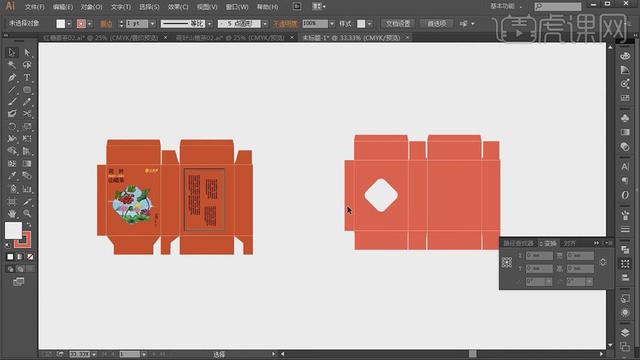Viewport: 640px width, 360px height.
Task: Expand the opacity 100% dropdown
Action: point(332,24)
